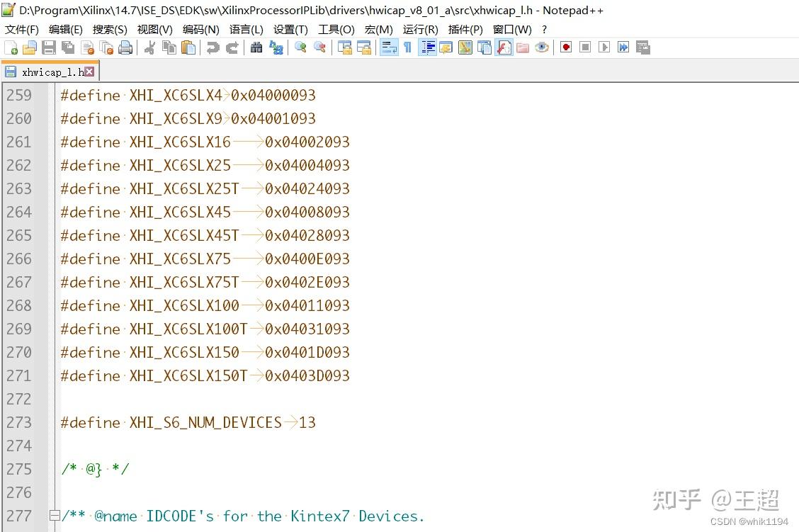Open the 编辑(E) menu
This screenshot has width=799, height=532.
(66, 30)
